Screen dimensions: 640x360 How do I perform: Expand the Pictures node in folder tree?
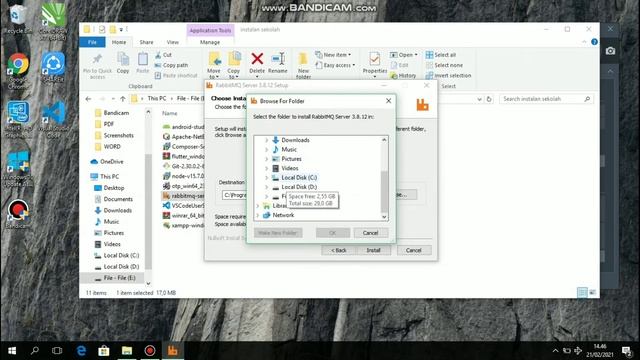point(267,159)
